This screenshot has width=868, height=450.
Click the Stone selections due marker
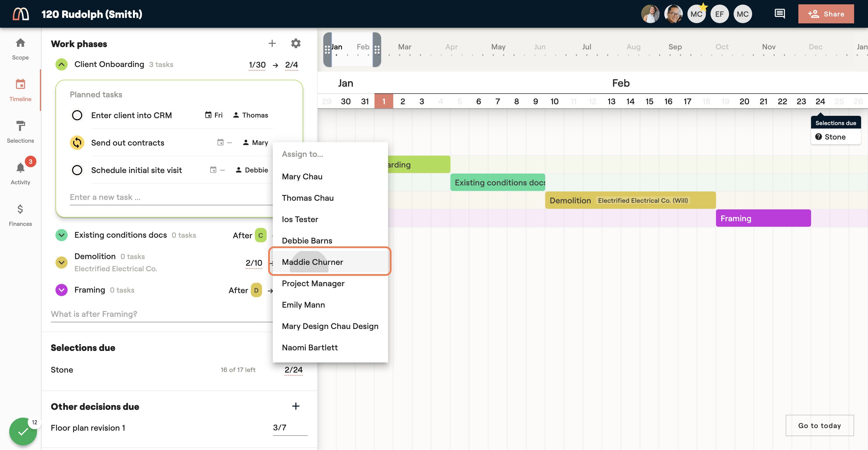click(835, 137)
